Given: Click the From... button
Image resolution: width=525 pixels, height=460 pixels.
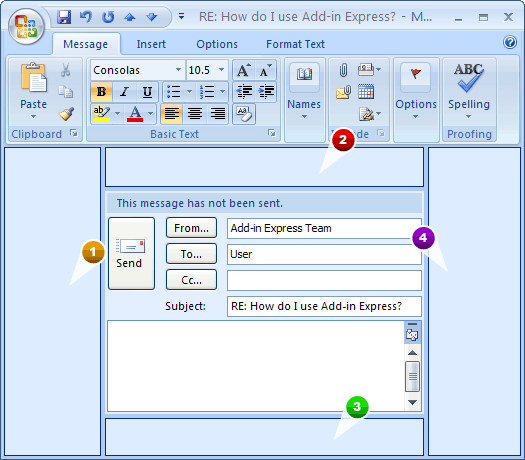Looking at the screenshot, I should tap(191, 228).
